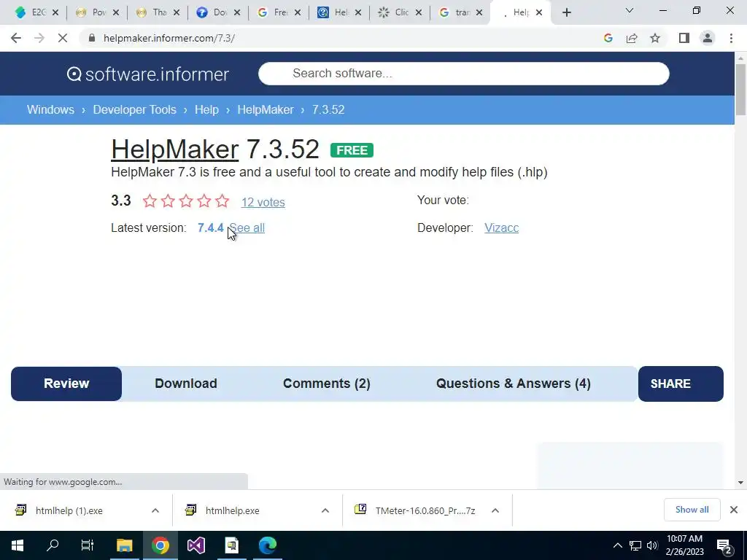Go to the Windows breadcrumb
This screenshot has height=560, width=747.
pos(50,109)
